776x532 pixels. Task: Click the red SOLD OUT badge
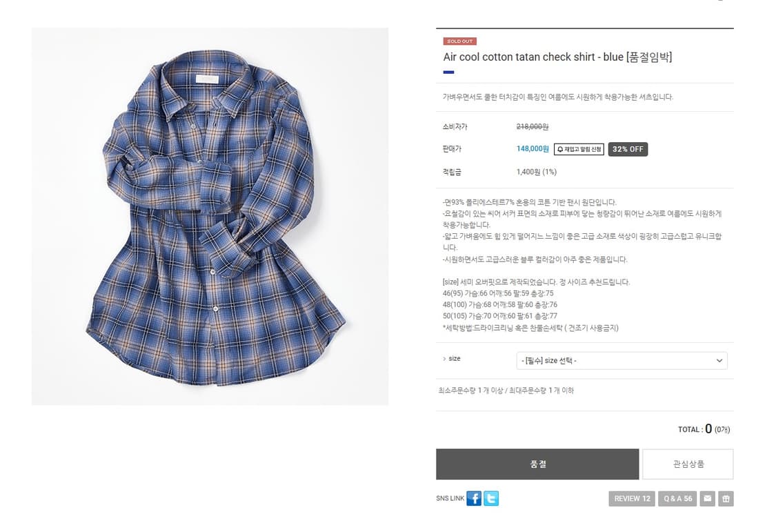(x=460, y=41)
